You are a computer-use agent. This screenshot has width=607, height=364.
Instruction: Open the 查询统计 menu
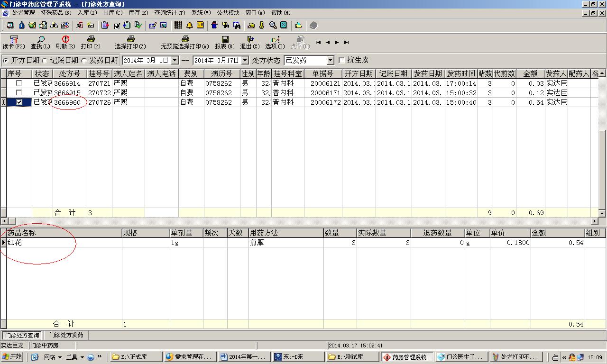tap(169, 13)
